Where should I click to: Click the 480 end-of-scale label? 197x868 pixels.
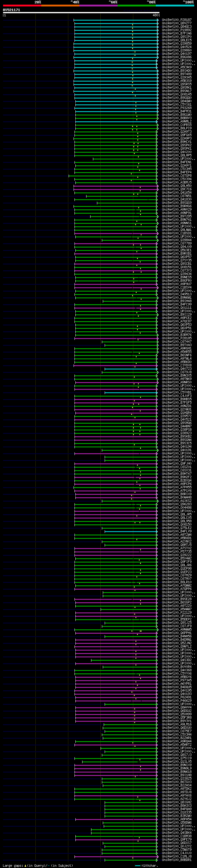pyautogui.click(x=155, y=15)
